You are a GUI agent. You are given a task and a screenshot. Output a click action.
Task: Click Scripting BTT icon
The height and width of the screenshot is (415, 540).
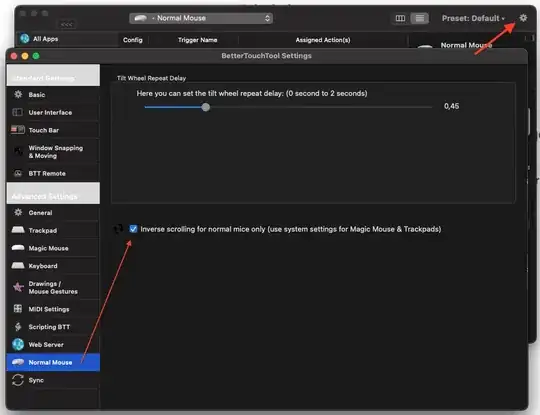tap(18, 326)
